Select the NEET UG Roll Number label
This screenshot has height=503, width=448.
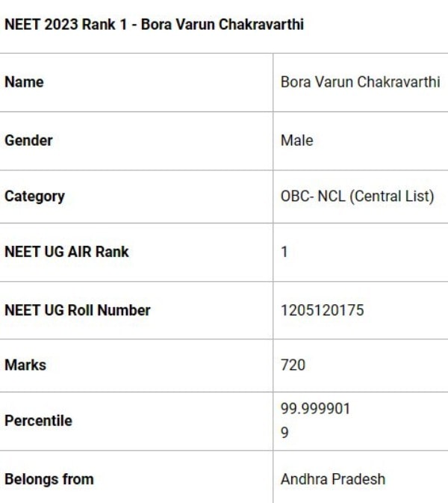78,310
